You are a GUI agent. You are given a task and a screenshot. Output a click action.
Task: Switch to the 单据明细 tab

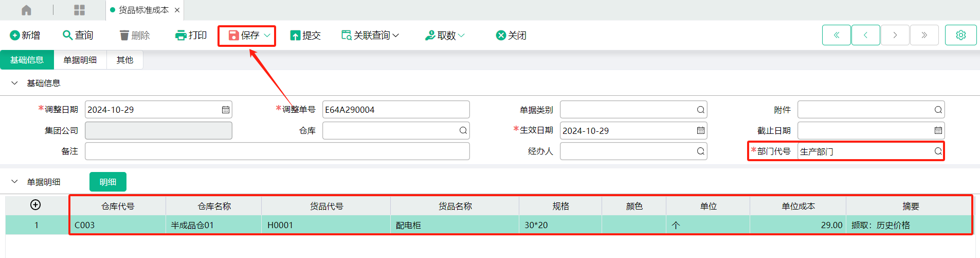tap(80, 60)
